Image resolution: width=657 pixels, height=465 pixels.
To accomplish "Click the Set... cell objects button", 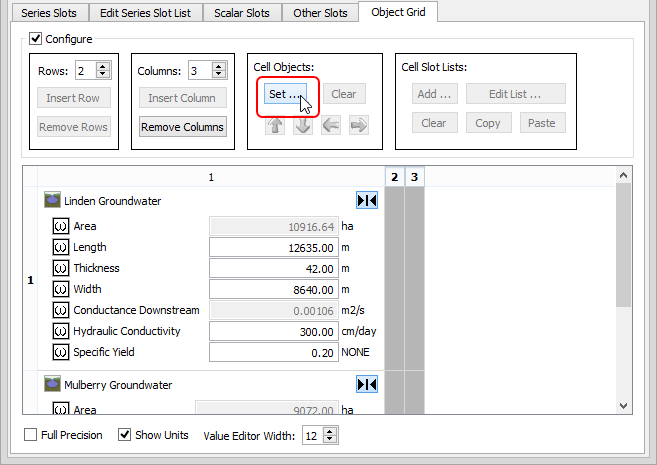I will point(285,94).
